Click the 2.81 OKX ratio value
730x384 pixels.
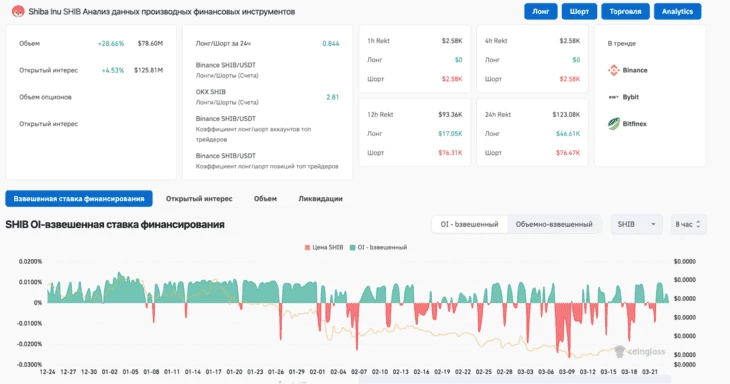pos(332,97)
